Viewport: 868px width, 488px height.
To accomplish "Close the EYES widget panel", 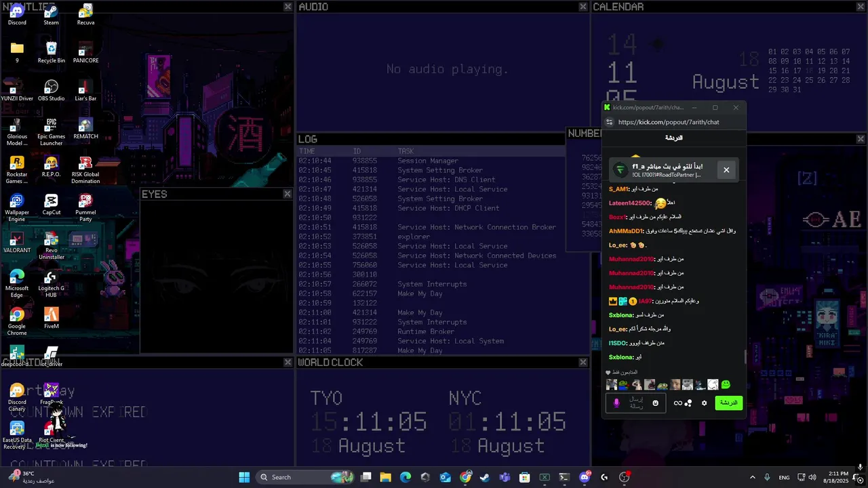I will tap(288, 194).
